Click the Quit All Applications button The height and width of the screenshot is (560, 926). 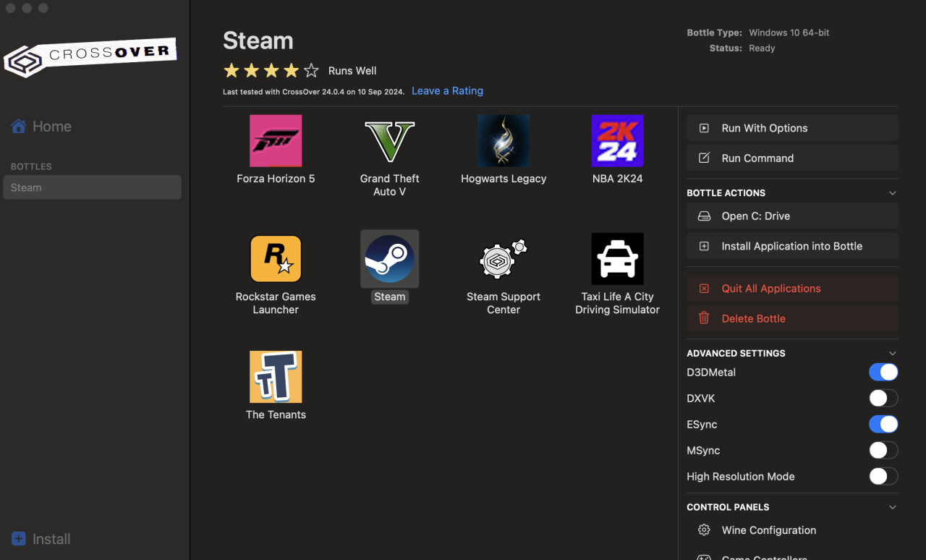click(x=792, y=289)
